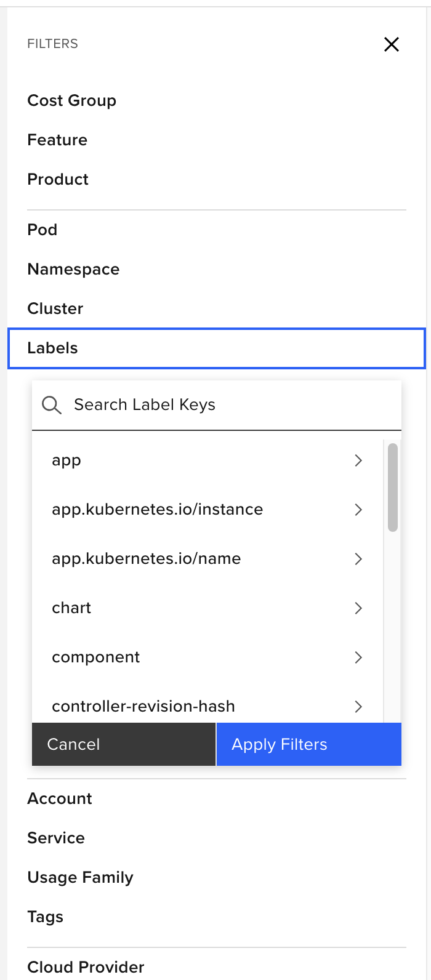Screen dimensions: 431x980
Task: Expand app.kubernetes.io/name chevron arrow
Action: (x=358, y=559)
